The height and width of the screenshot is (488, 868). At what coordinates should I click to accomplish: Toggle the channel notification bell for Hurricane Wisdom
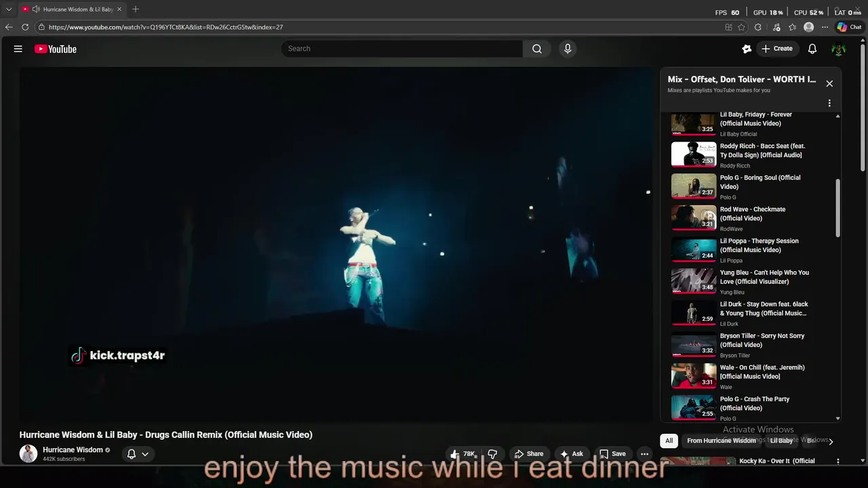[132, 454]
